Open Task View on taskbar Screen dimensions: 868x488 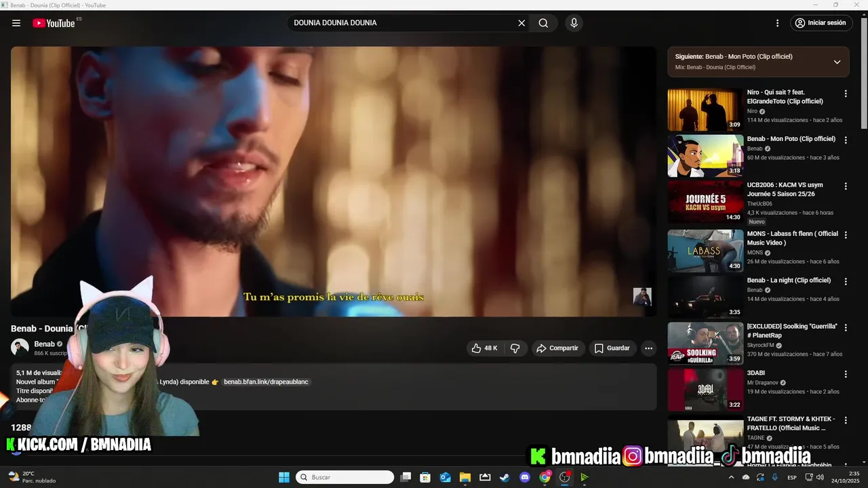click(x=406, y=477)
